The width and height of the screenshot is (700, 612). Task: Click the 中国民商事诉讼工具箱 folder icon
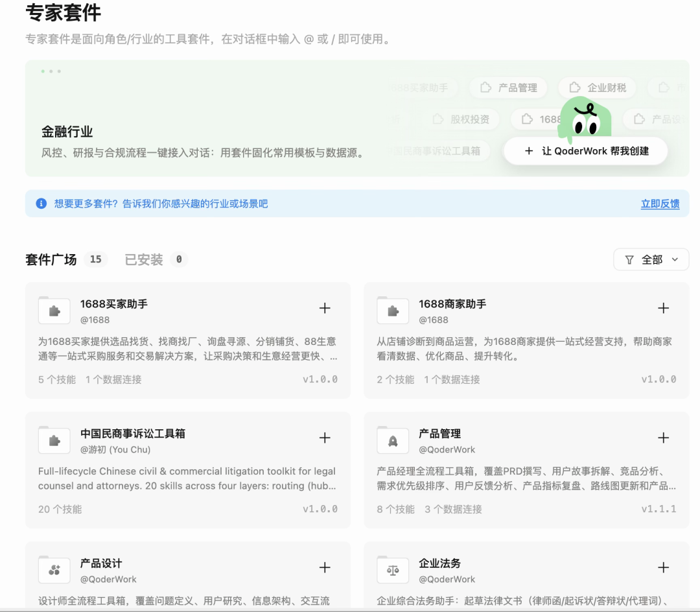point(54,440)
